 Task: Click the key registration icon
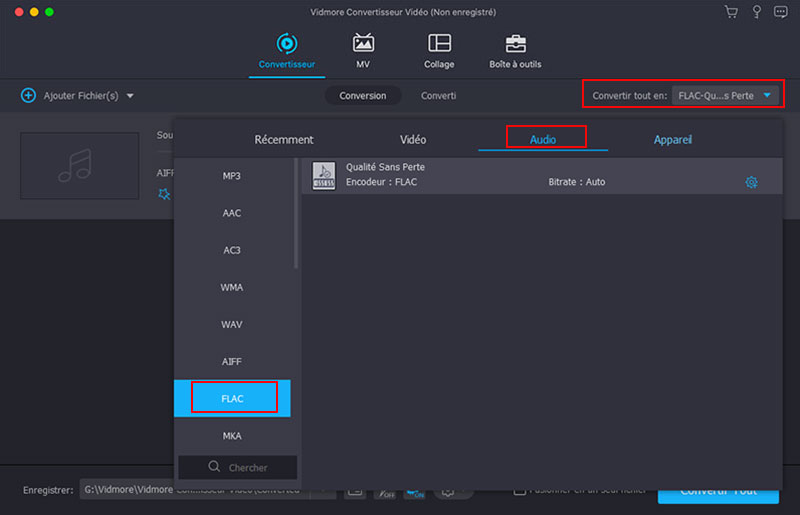pos(757,12)
